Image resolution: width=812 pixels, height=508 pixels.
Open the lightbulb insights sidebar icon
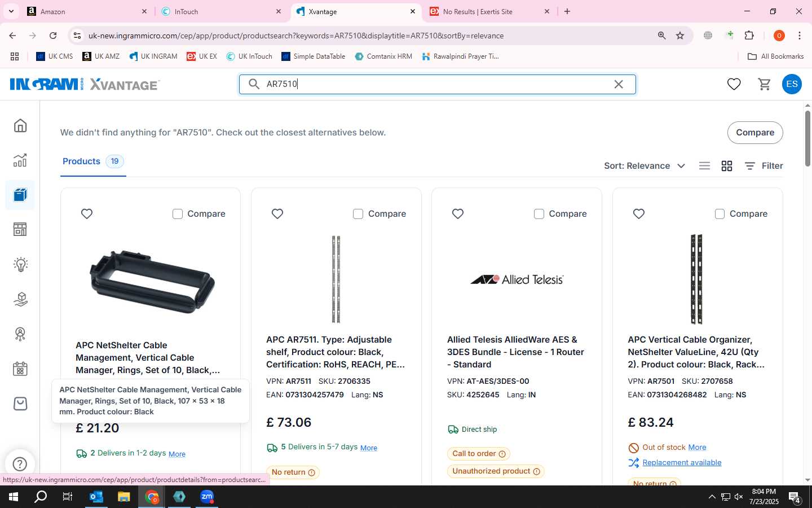pos(20,264)
